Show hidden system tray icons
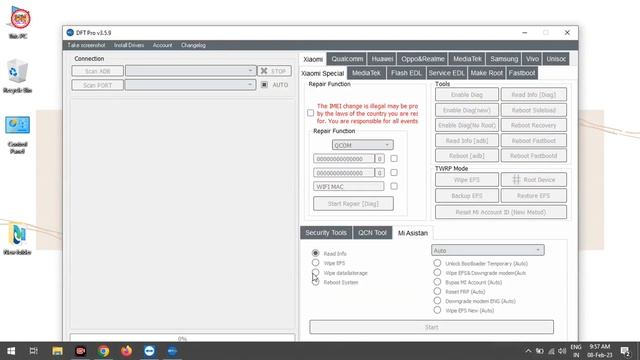The image size is (640, 360). (x=528, y=351)
